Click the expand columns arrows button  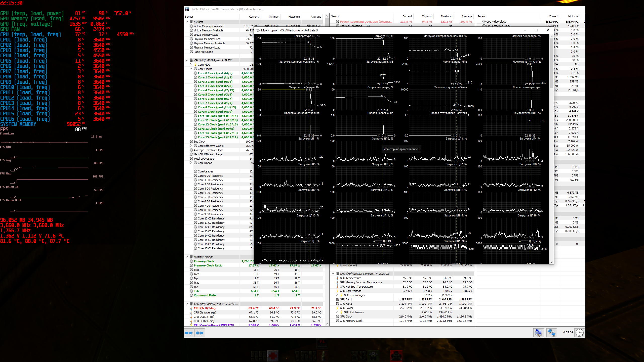[x=189, y=333]
